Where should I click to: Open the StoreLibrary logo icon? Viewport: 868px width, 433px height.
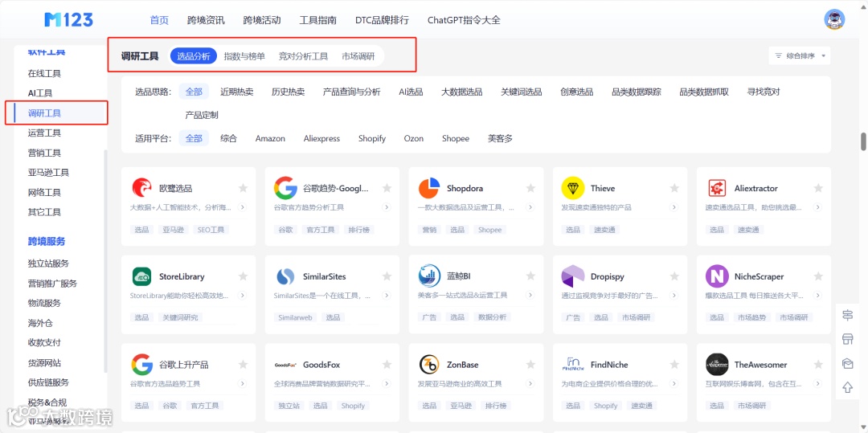[x=141, y=276]
